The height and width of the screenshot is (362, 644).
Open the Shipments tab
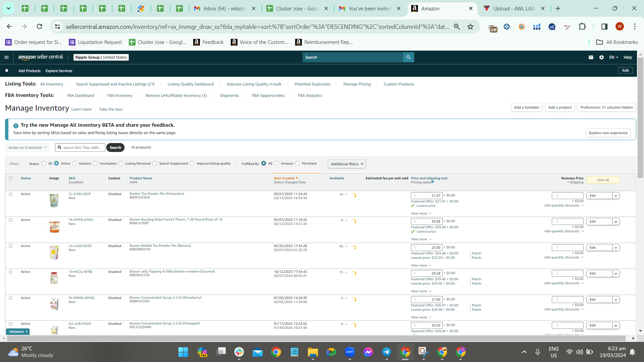click(229, 96)
